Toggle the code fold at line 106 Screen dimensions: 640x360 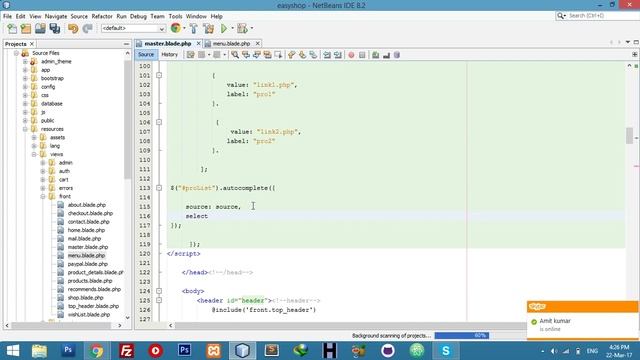(x=159, y=122)
